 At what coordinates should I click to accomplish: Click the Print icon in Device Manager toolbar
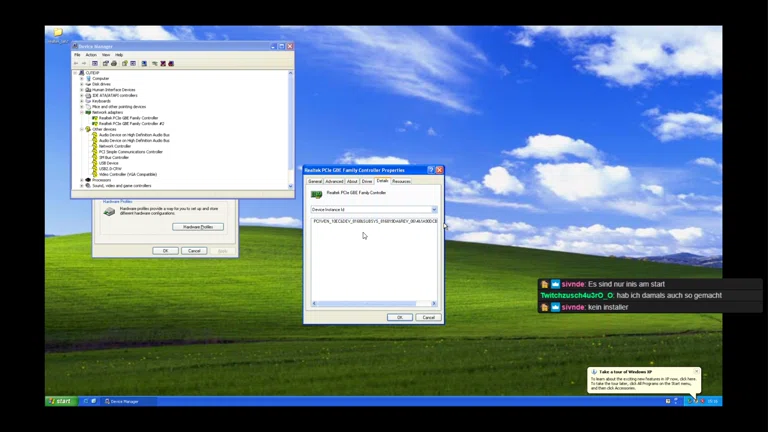(114, 64)
